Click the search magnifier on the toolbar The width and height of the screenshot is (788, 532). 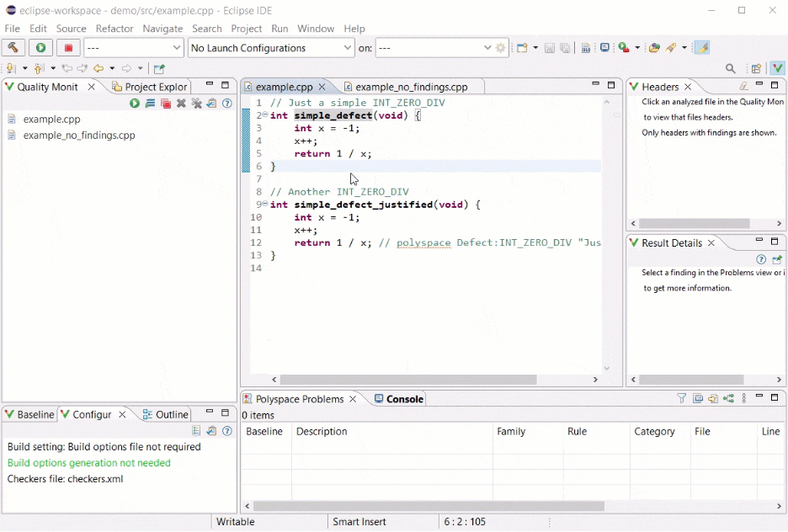(x=730, y=67)
